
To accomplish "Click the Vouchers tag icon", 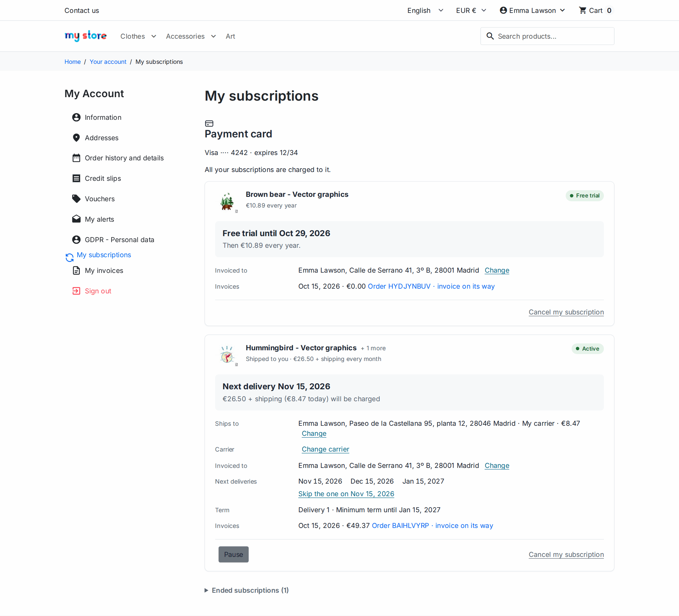I will (x=76, y=199).
